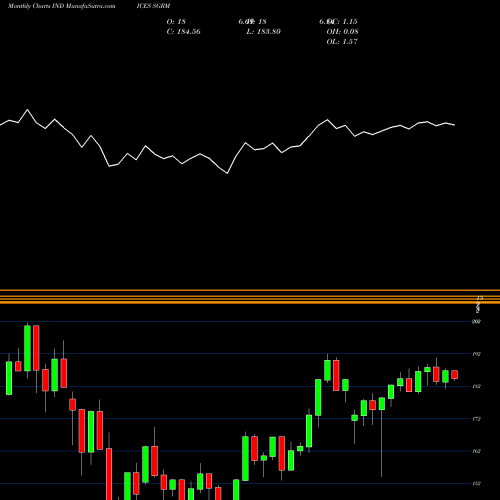Click the 152 price axis label
This screenshot has height=500, width=500.
(477, 483)
